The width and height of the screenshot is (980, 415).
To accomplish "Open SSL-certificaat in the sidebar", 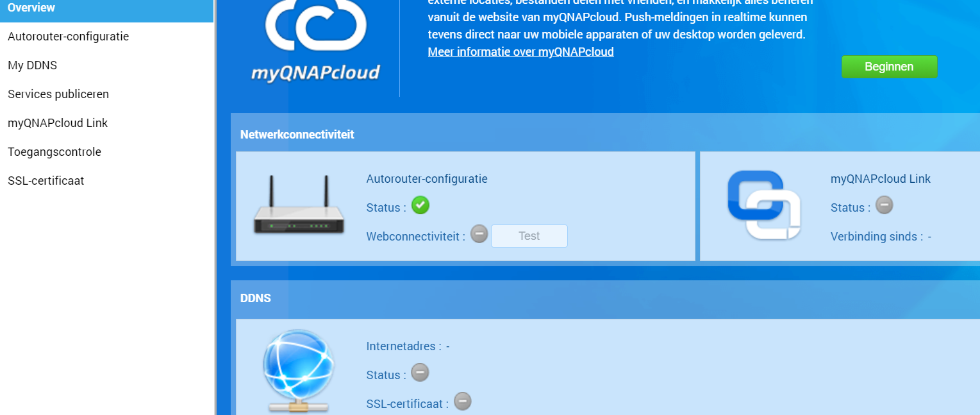I will [46, 181].
